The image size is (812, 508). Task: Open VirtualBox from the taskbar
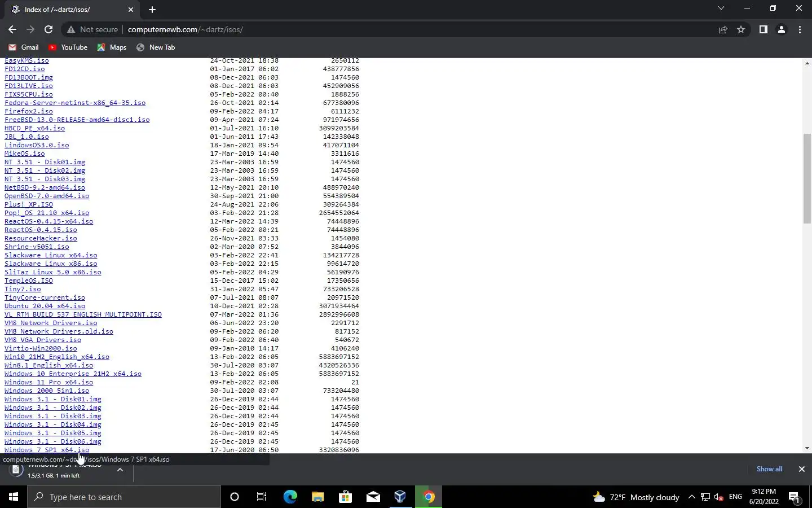[400, 497]
